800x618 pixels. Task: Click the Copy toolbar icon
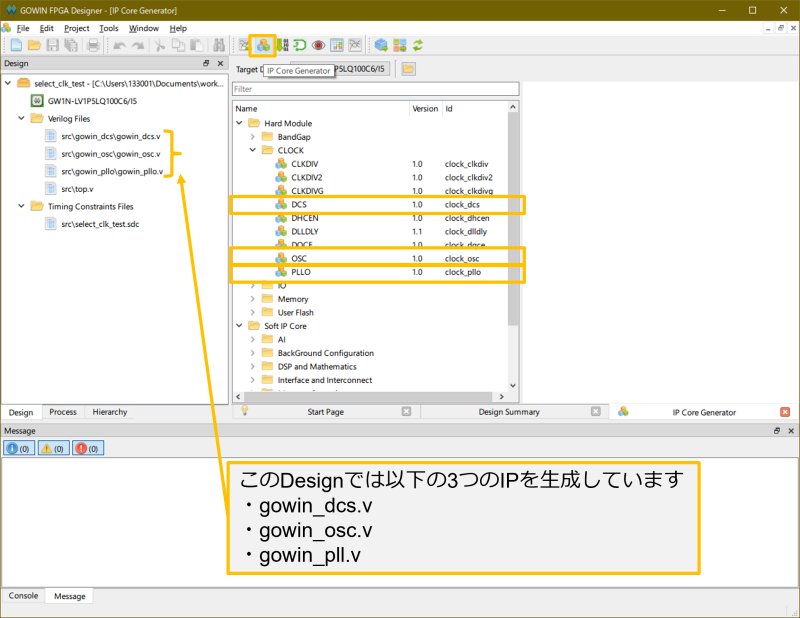pos(178,45)
